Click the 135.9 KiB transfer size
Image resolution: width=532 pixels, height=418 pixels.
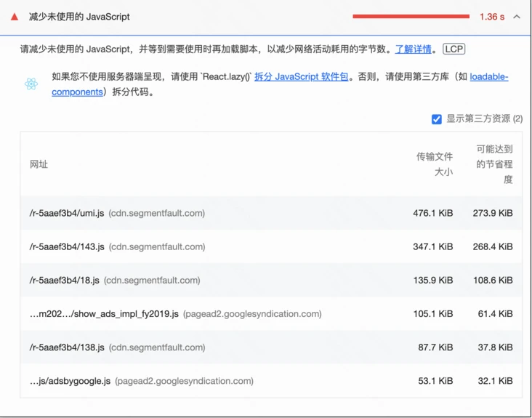tap(433, 281)
